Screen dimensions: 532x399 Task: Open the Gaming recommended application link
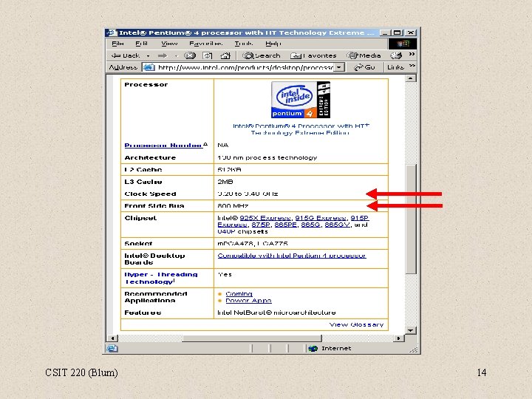(x=239, y=294)
